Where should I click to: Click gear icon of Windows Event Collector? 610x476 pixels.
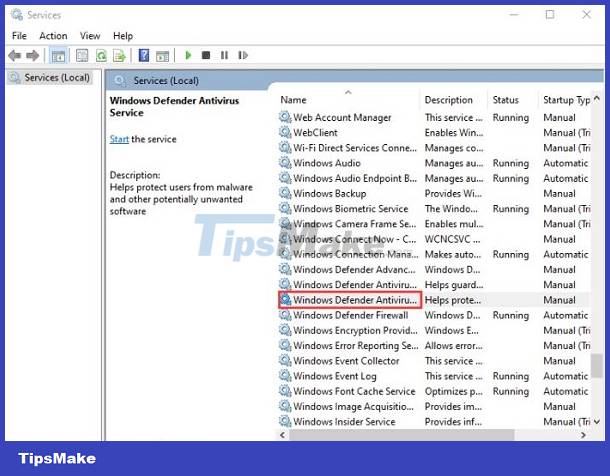click(285, 360)
